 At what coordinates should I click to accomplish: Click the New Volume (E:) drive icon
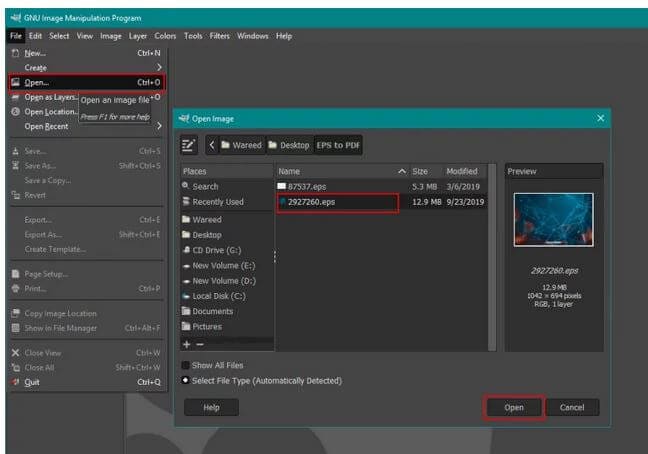pos(186,266)
